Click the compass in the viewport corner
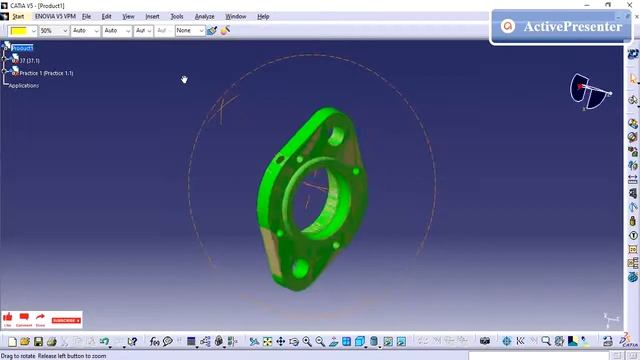 (590, 92)
